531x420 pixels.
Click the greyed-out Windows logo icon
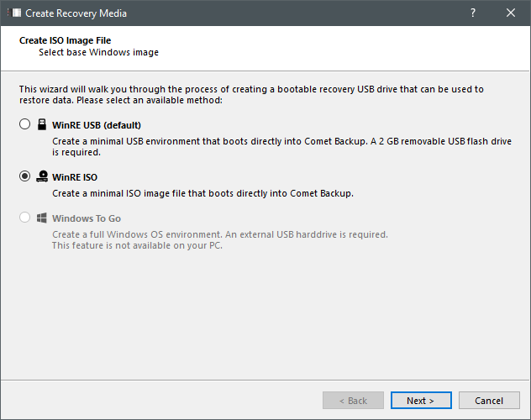point(41,218)
